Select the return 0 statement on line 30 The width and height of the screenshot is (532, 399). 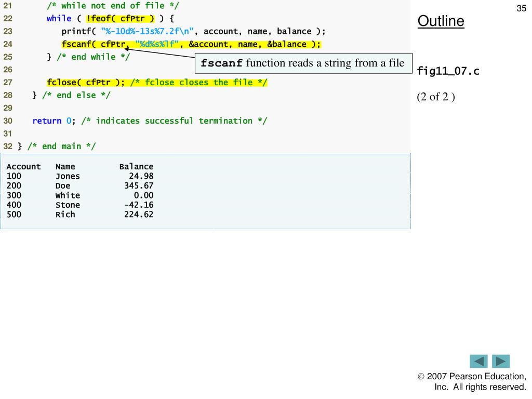54,121
